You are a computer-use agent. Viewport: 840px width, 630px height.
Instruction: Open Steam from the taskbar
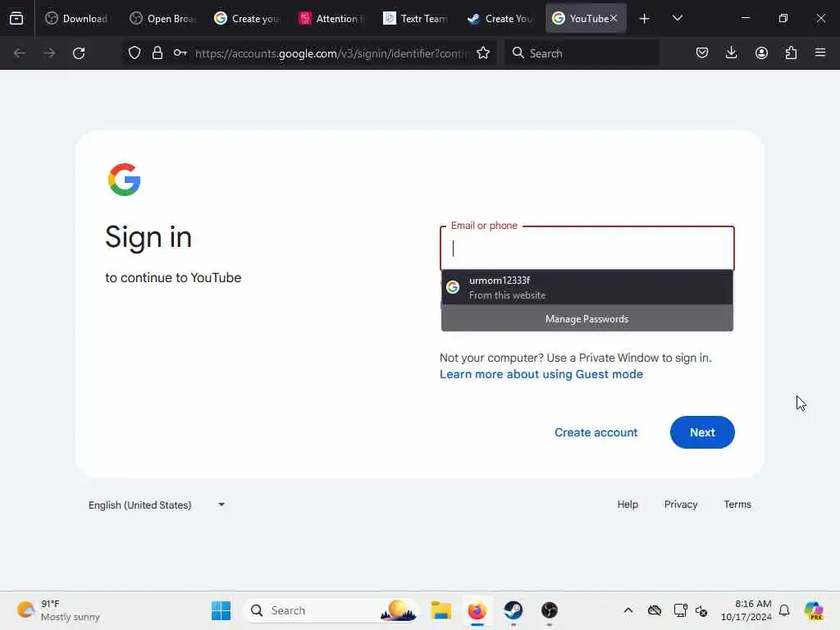click(x=514, y=610)
